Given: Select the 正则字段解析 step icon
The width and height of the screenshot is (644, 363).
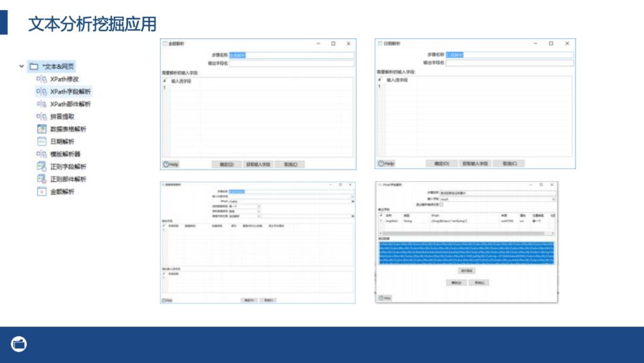Looking at the screenshot, I should click(42, 167).
